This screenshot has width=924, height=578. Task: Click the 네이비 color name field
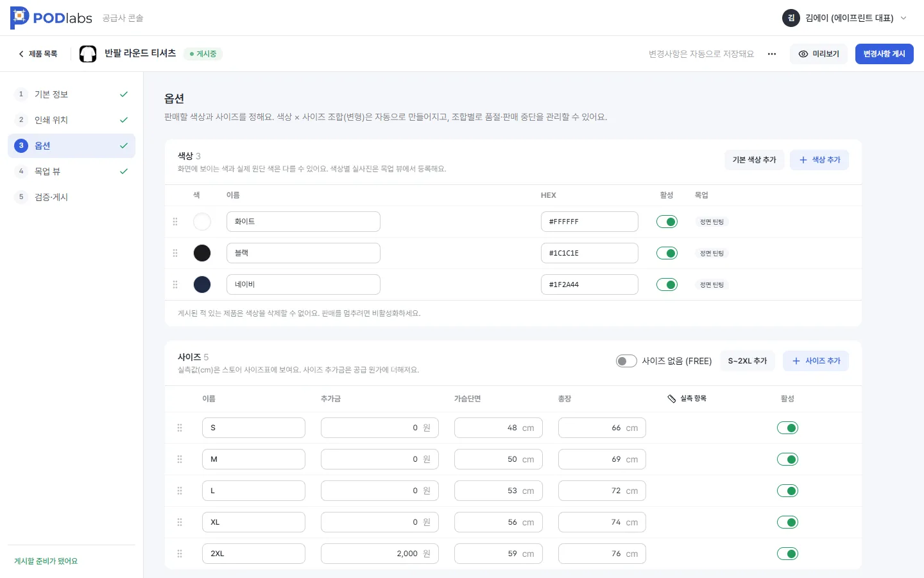click(x=304, y=285)
